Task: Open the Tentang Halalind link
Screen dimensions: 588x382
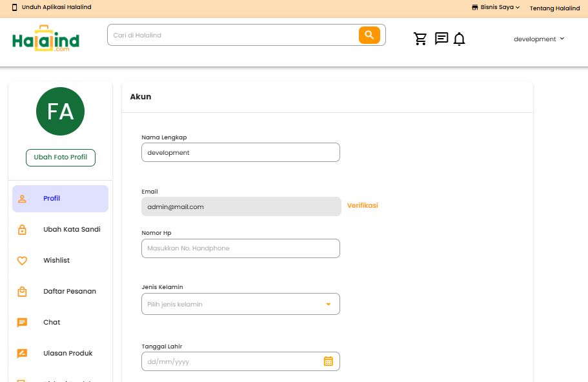Action: [x=554, y=8]
